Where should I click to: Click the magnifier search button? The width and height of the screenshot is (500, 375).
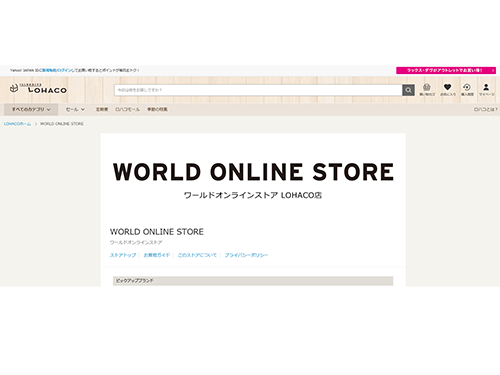408,90
